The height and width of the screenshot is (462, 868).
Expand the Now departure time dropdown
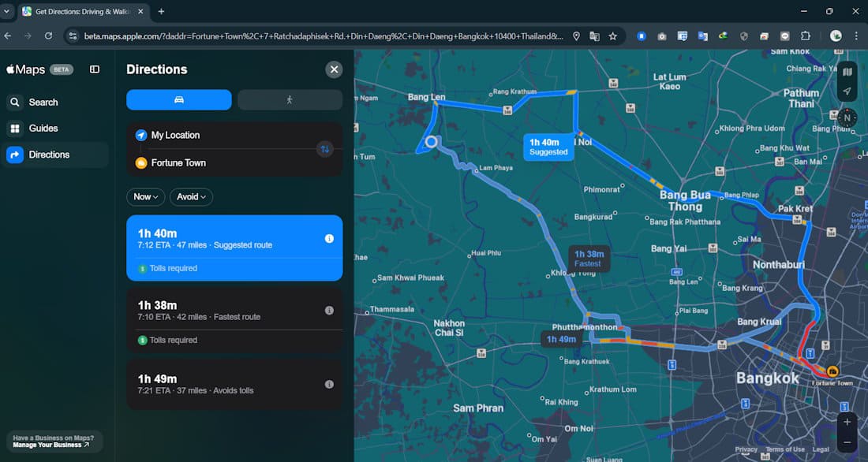[145, 197]
